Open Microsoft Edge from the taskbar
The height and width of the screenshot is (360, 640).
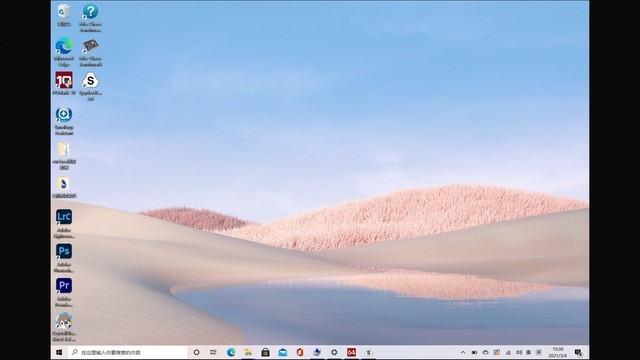[231, 352]
